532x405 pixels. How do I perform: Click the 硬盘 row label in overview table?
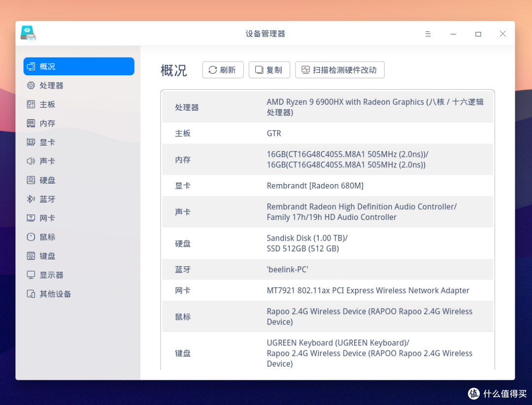tap(183, 244)
